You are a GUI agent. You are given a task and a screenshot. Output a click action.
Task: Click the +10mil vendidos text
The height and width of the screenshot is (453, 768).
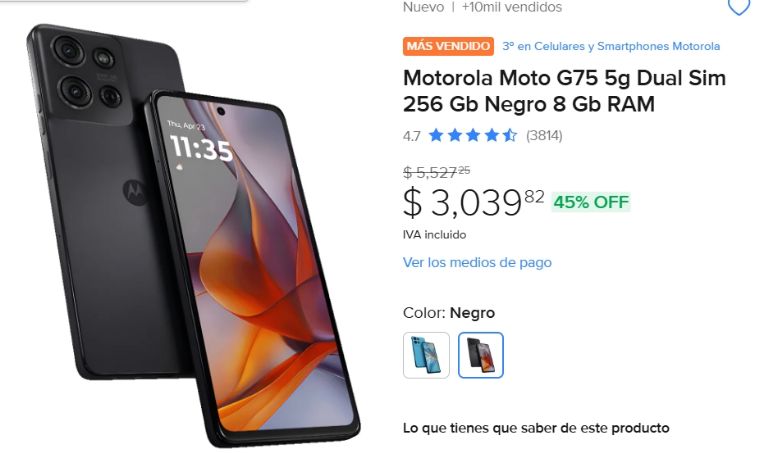[x=511, y=7]
